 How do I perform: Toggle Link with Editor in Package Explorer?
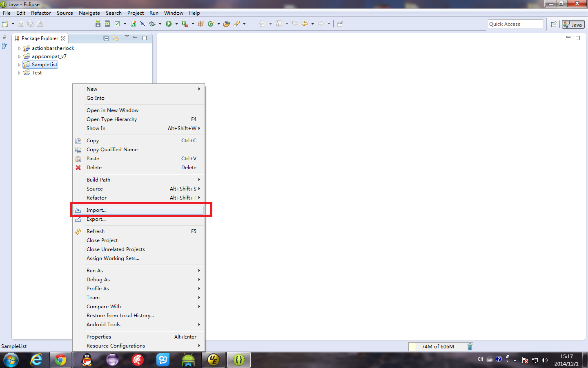[115, 38]
